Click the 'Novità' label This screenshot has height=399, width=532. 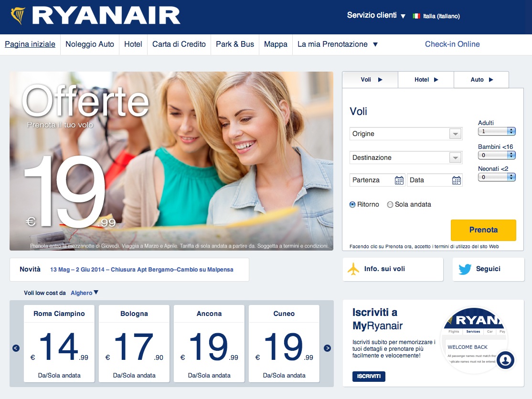coord(30,269)
